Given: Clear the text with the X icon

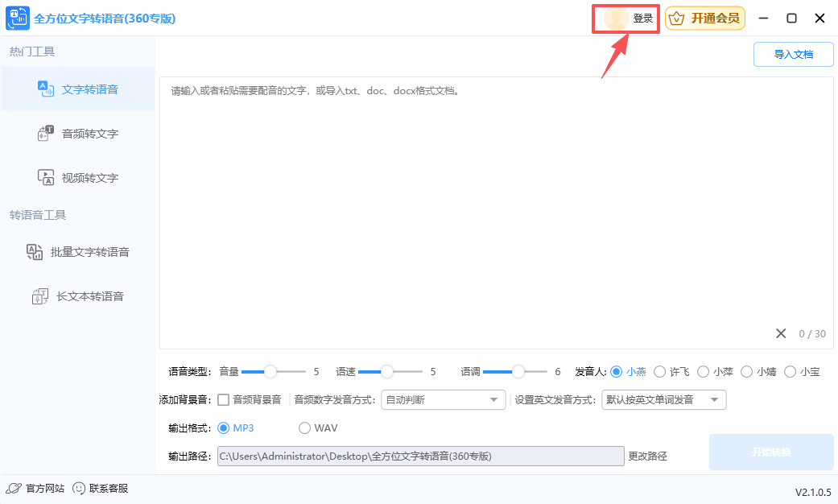Looking at the screenshot, I should [x=780, y=333].
